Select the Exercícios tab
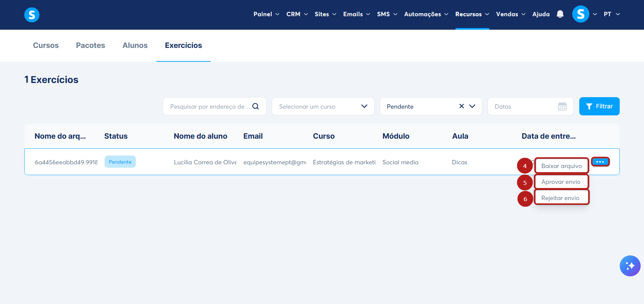 [x=183, y=45]
